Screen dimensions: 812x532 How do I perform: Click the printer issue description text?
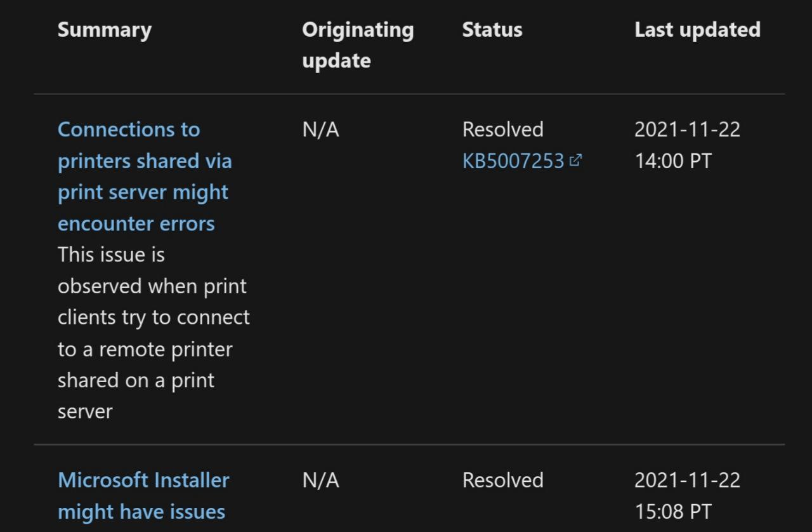click(154, 333)
